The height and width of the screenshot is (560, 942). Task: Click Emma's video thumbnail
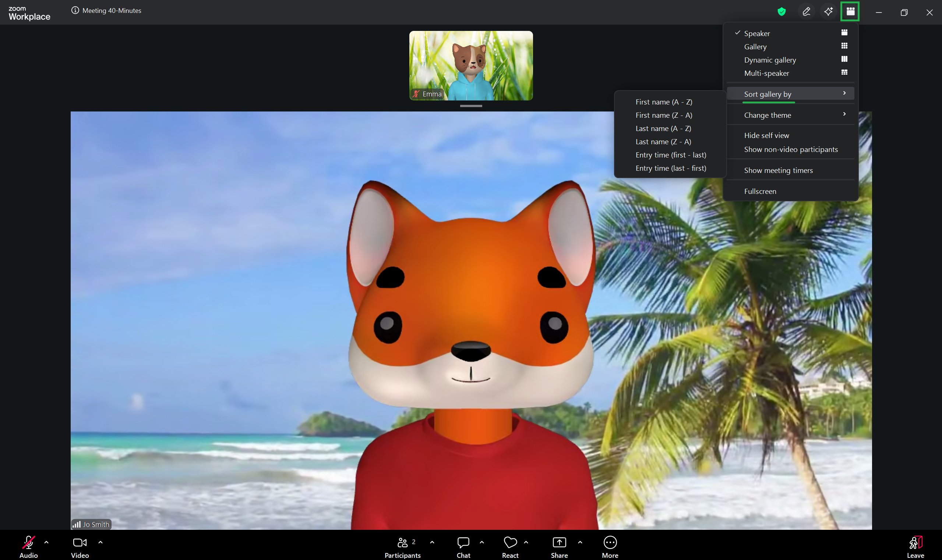click(x=471, y=65)
